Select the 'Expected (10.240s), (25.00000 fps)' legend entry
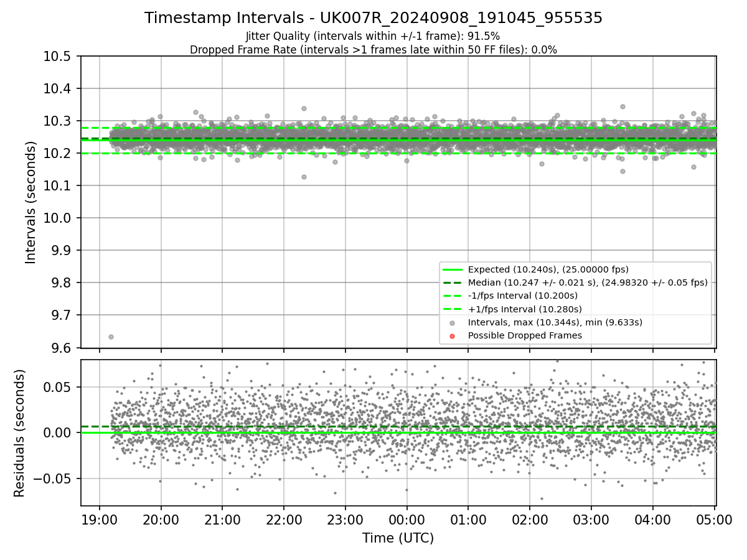The height and width of the screenshot is (560, 747). pos(548,269)
